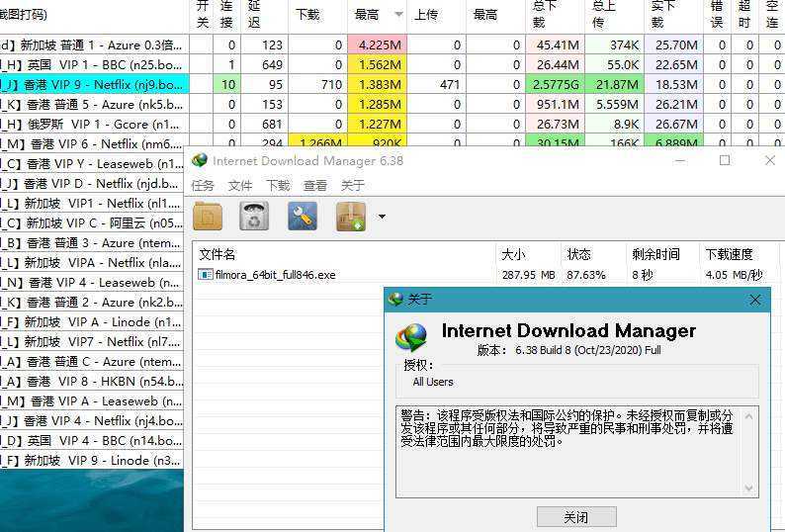Screen dimensions: 785x532
Task: Click the file icon beside filmora_64bit_full846.exe
Action: click(205, 275)
